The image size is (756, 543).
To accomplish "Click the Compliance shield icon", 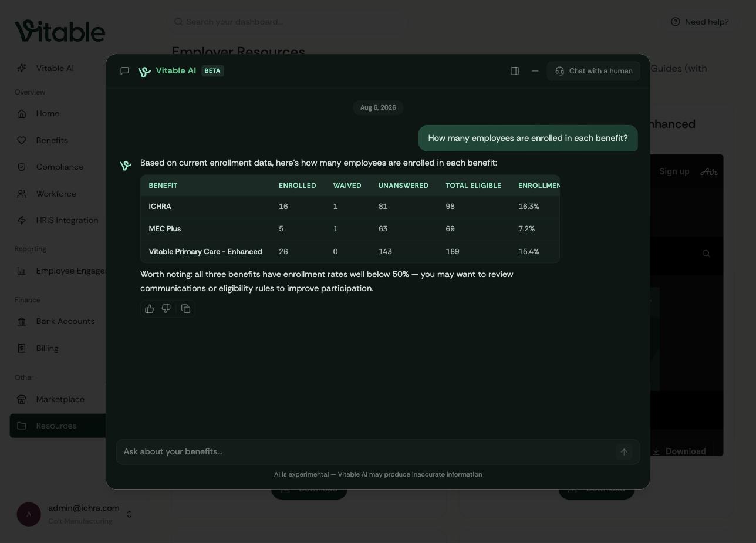I will [22, 167].
